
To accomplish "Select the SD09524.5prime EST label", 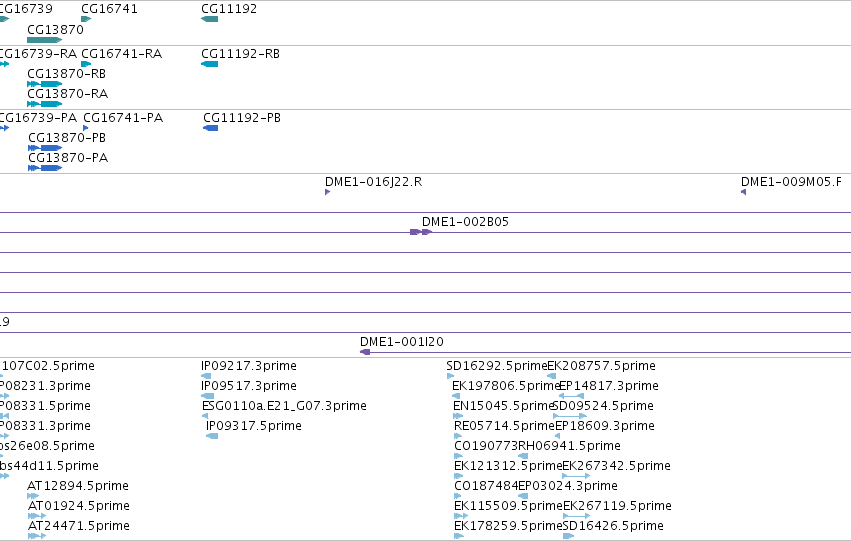I will click(x=602, y=406).
